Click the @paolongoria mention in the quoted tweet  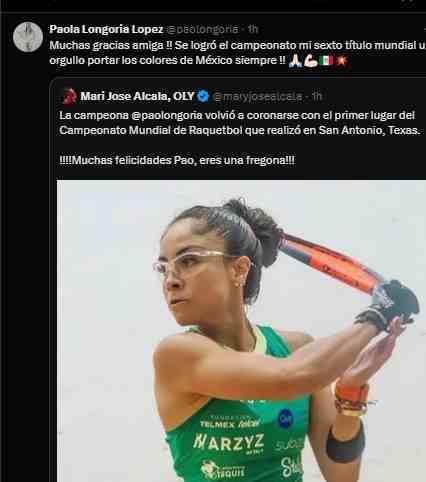(167, 115)
